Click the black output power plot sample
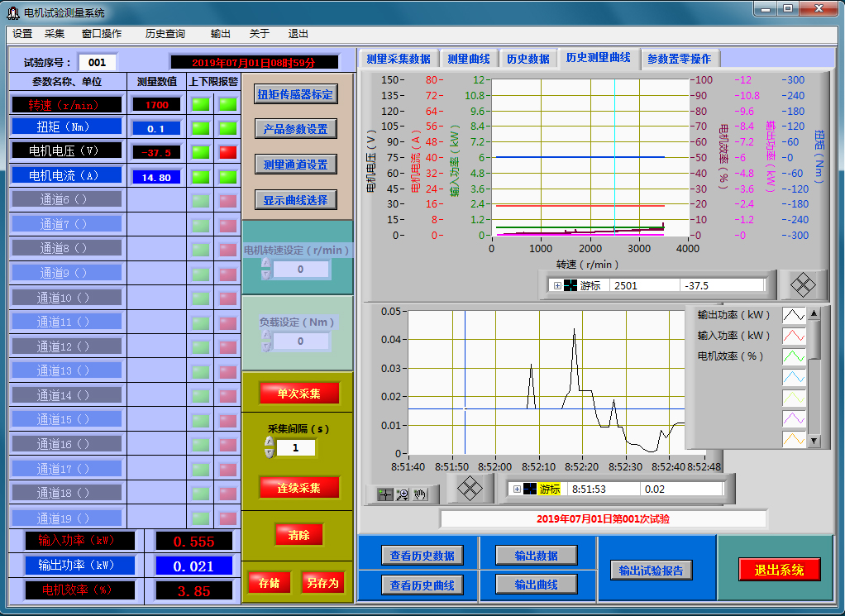 pyautogui.click(x=793, y=315)
